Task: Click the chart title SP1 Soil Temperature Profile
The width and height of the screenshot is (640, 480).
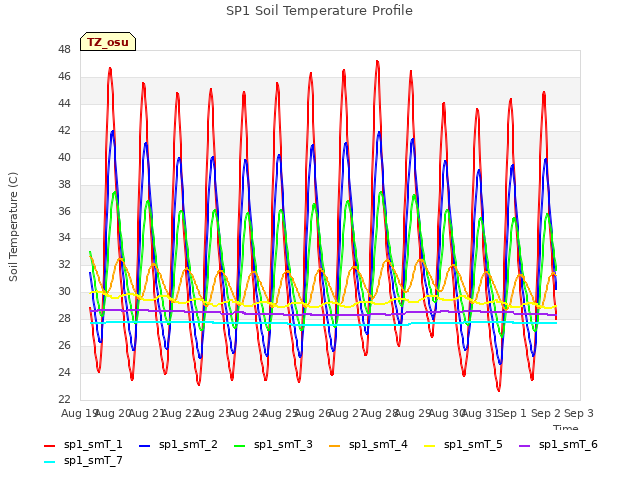Action: [319, 11]
